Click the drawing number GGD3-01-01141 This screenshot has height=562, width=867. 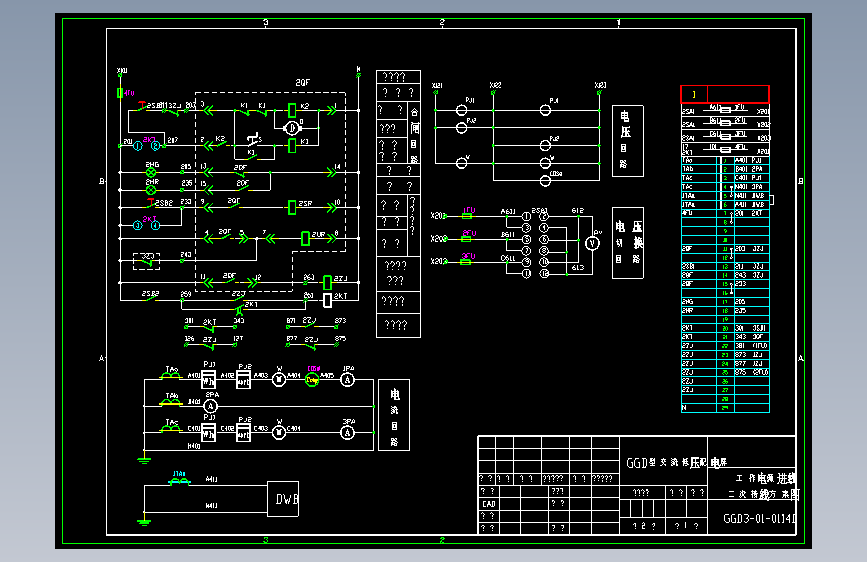pyautogui.click(x=759, y=519)
